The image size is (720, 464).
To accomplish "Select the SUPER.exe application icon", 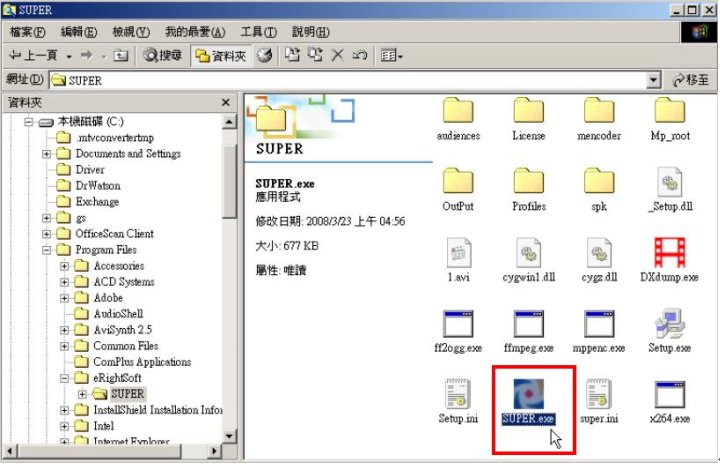I will point(529,394).
